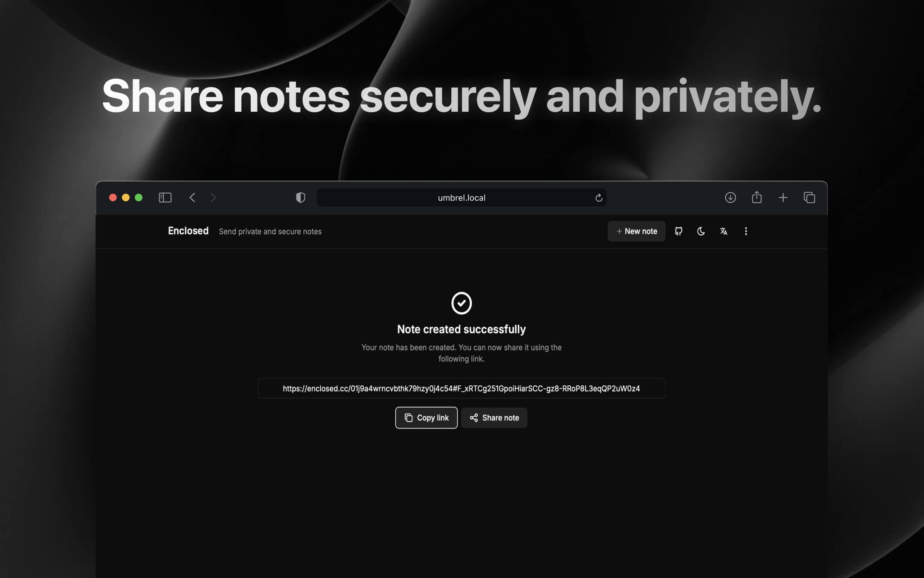Viewport: 924px width, 578px height.
Task: Click browser address bar
Action: [x=462, y=198]
